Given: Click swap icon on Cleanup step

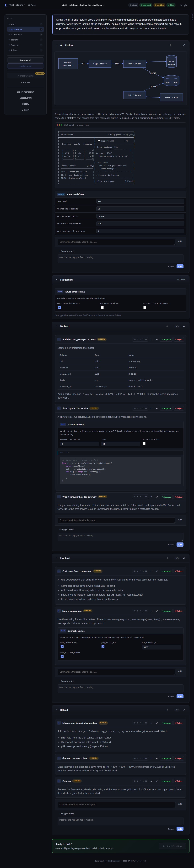Looking at the screenshot, I should (x=151, y=781).
